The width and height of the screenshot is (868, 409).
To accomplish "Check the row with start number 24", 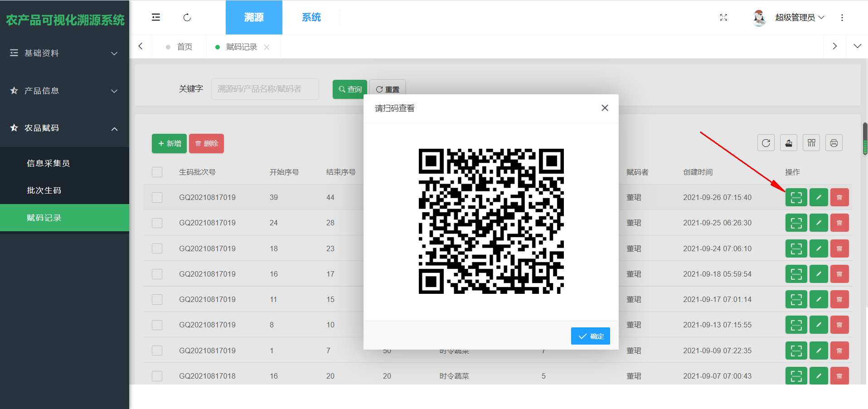I will [157, 223].
